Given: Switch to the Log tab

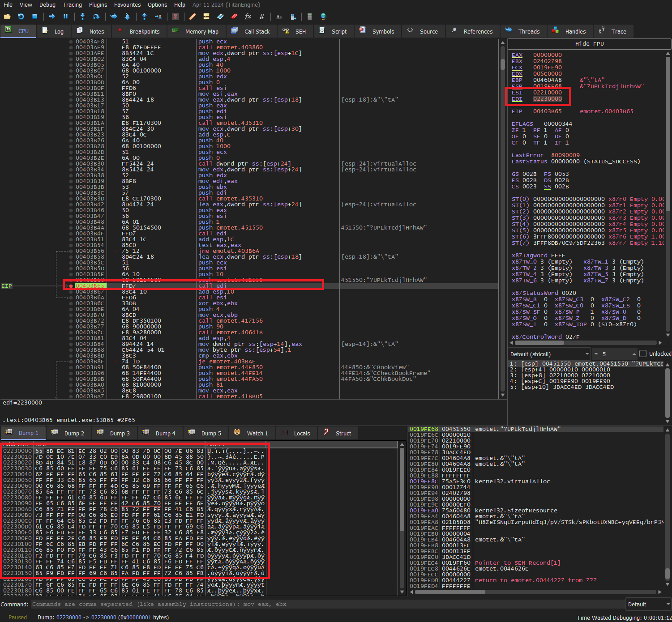Looking at the screenshot, I should coord(53,31).
